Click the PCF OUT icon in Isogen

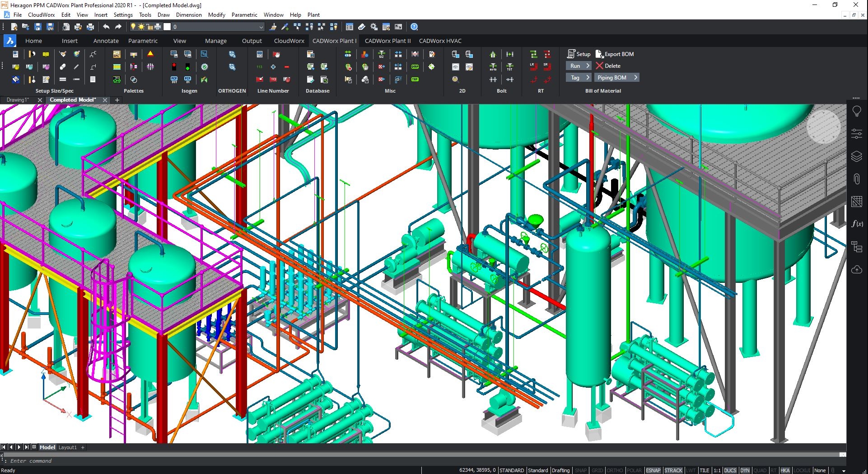pos(174,80)
